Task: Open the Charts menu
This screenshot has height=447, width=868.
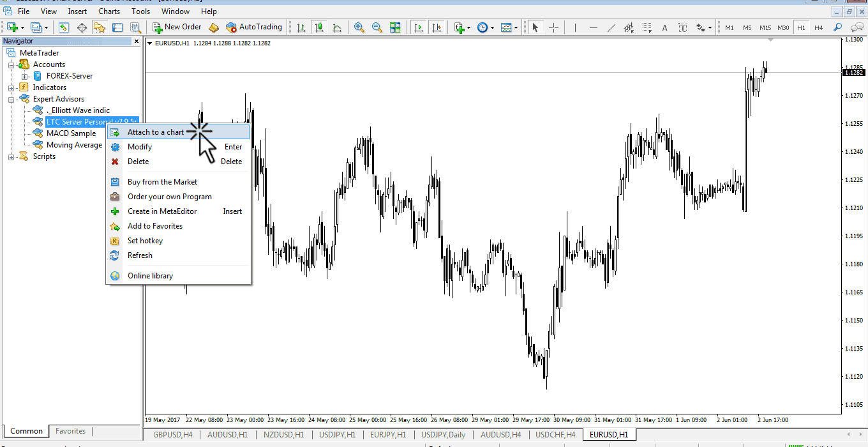Action: [109, 11]
